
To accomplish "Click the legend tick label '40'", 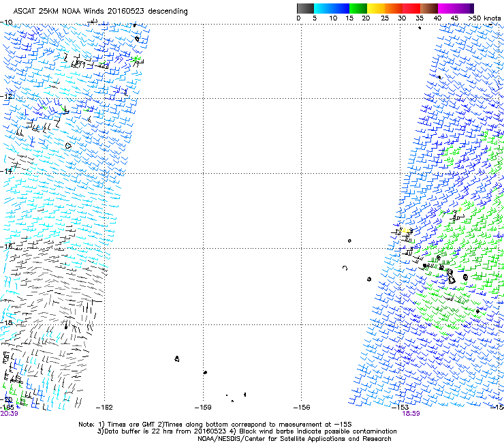I will 437,18.
